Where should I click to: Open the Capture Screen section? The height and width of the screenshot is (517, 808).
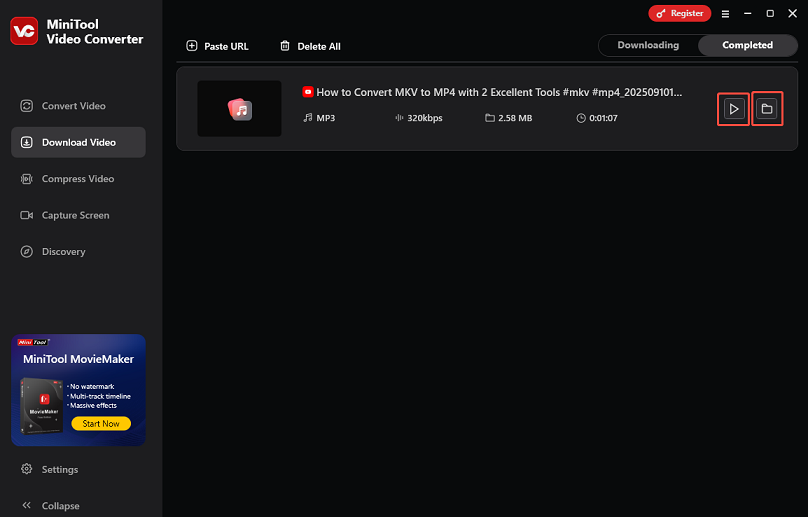78,215
